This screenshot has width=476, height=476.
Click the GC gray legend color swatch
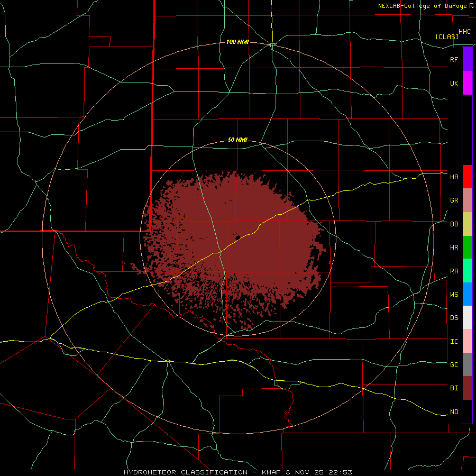467,364
